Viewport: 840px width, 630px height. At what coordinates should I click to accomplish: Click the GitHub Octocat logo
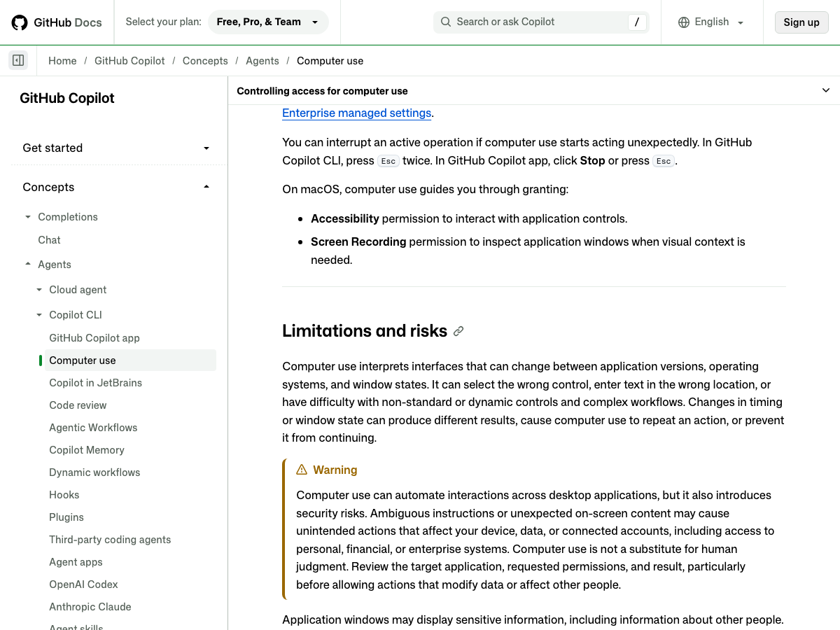[x=20, y=22]
